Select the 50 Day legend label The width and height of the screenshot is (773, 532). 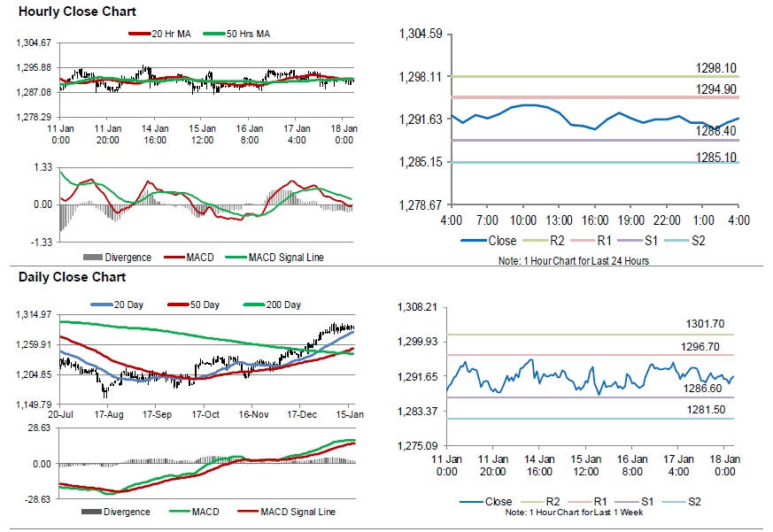pos(205,305)
